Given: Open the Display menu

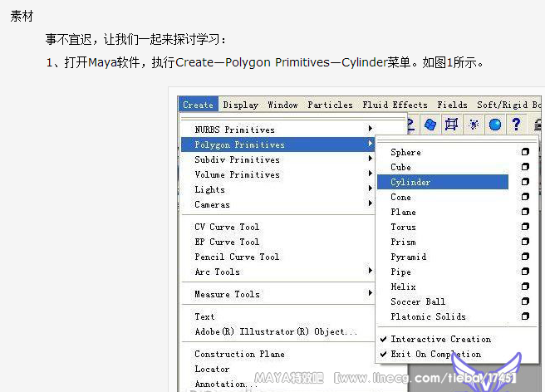Looking at the screenshot, I should [x=241, y=105].
